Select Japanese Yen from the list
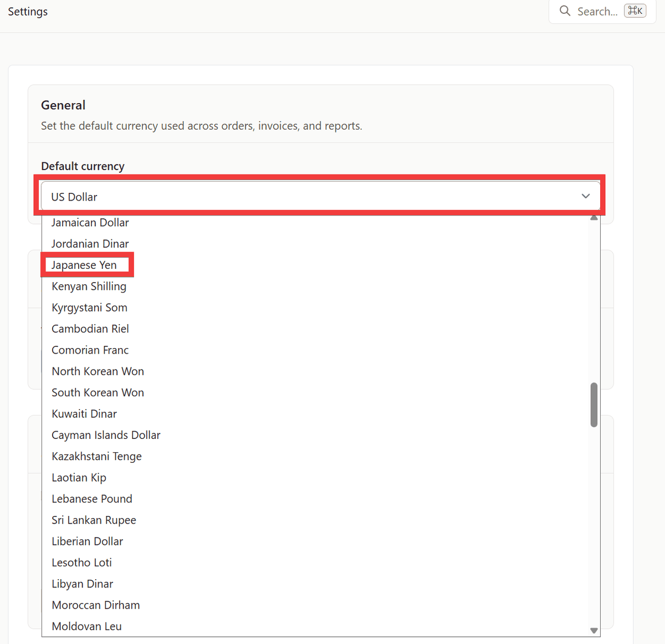The width and height of the screenshot is (665, 644). 84,265
